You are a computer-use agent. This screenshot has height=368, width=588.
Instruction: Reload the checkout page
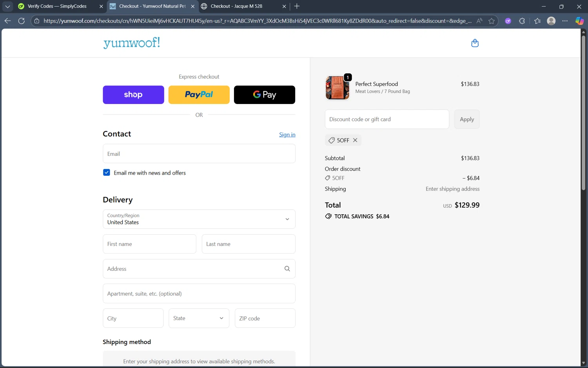(22, 21)
